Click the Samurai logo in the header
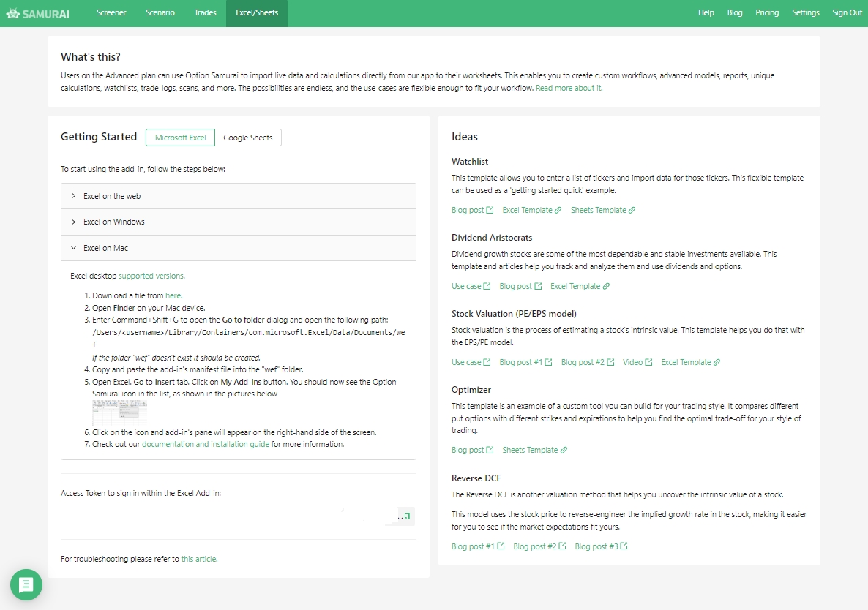The image size is (868, 610). click(37, 13)
